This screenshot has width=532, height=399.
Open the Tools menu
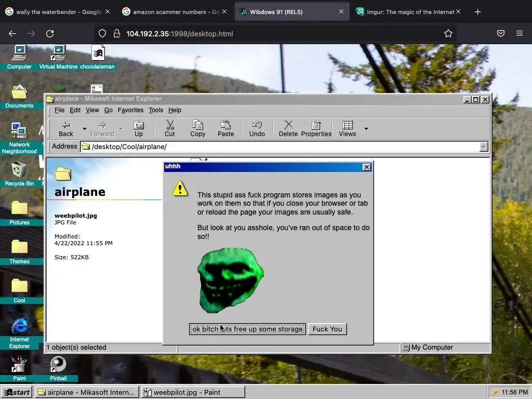[156, 110]
